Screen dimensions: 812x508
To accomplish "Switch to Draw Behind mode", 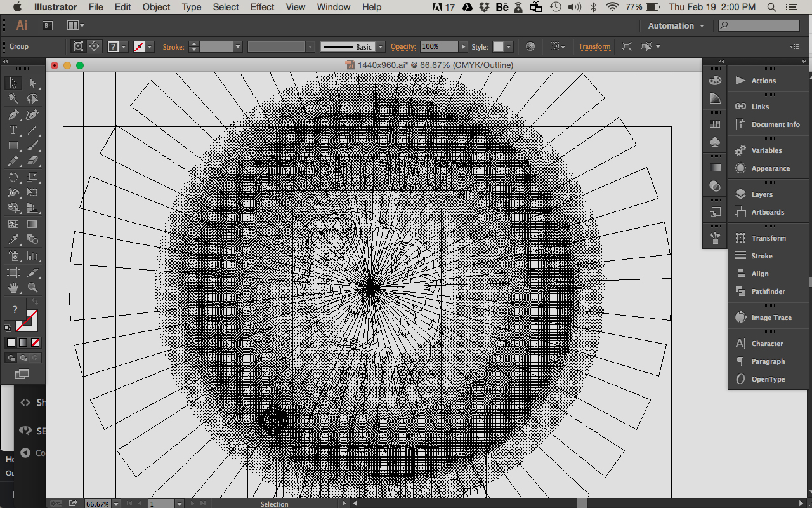I will click(x=23, y=358).
